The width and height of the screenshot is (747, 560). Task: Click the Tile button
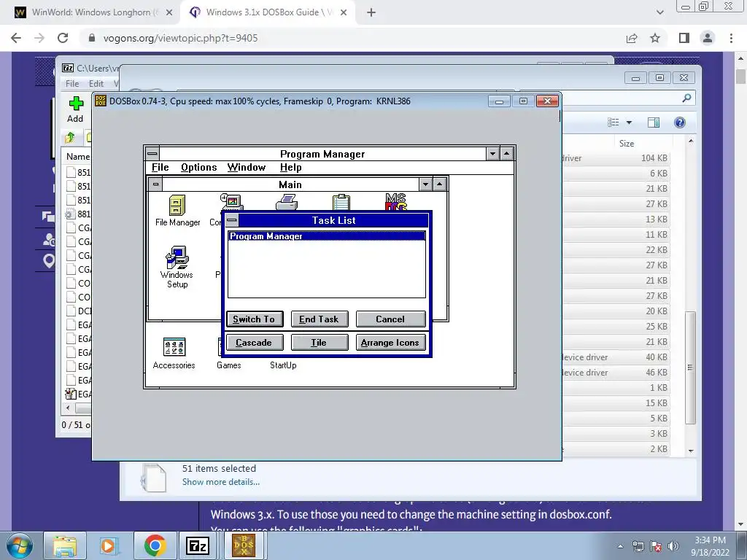[320, 343]
